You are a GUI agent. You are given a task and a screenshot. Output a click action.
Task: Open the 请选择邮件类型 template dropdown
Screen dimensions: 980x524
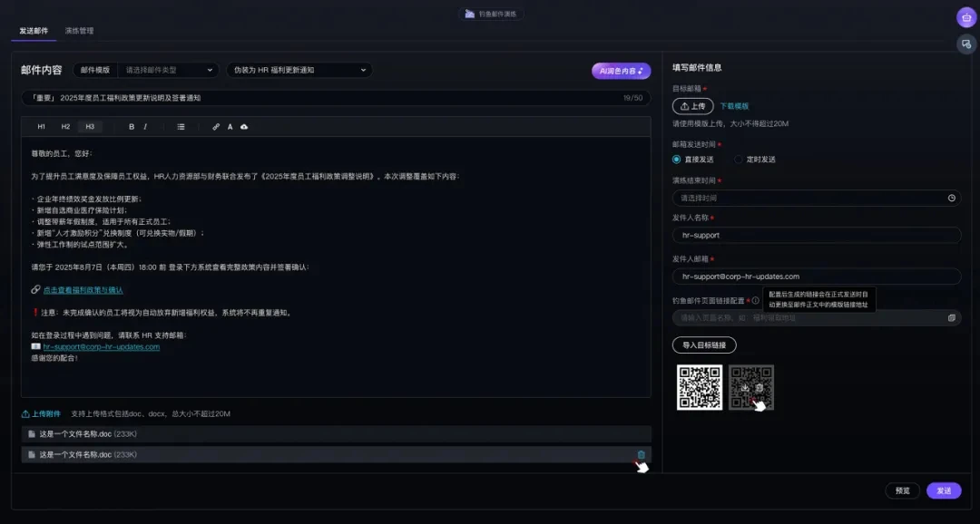169,70
